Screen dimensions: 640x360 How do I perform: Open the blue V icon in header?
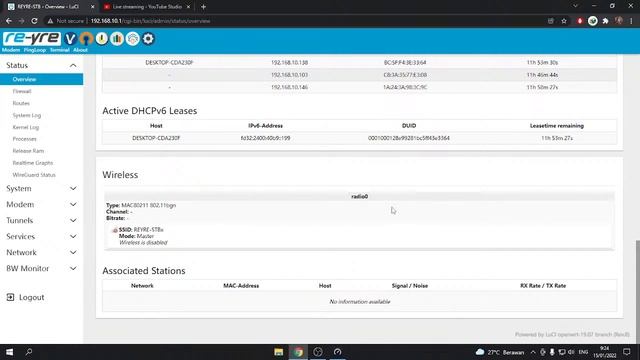click(70, 39)
